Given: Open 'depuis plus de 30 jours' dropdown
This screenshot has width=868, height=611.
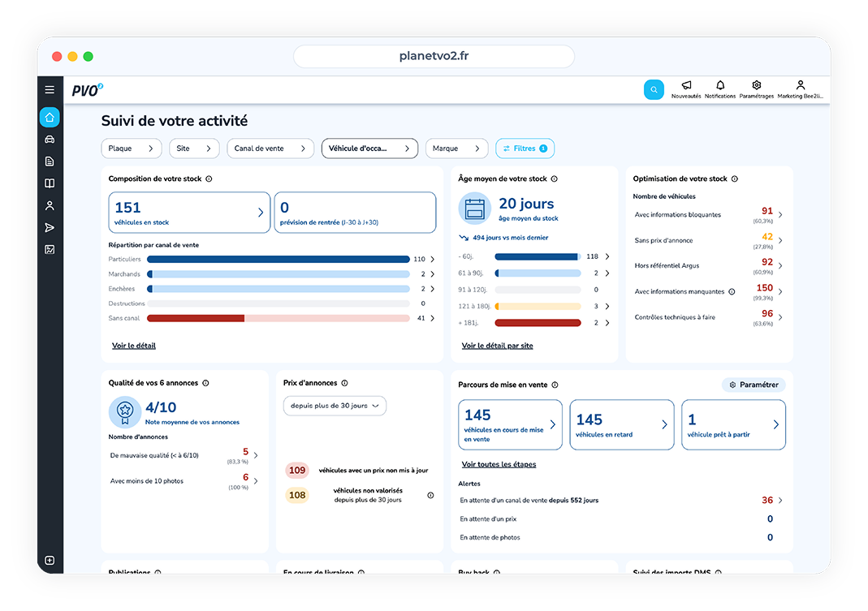Looking at the screenshot, I should (335, 406).
